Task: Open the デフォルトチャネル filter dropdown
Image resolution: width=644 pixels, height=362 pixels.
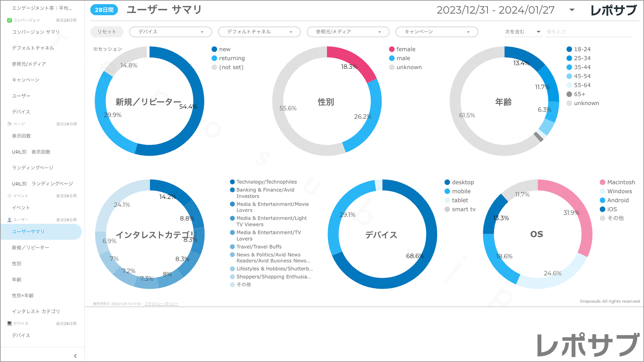Action: (x=259, y=32)
